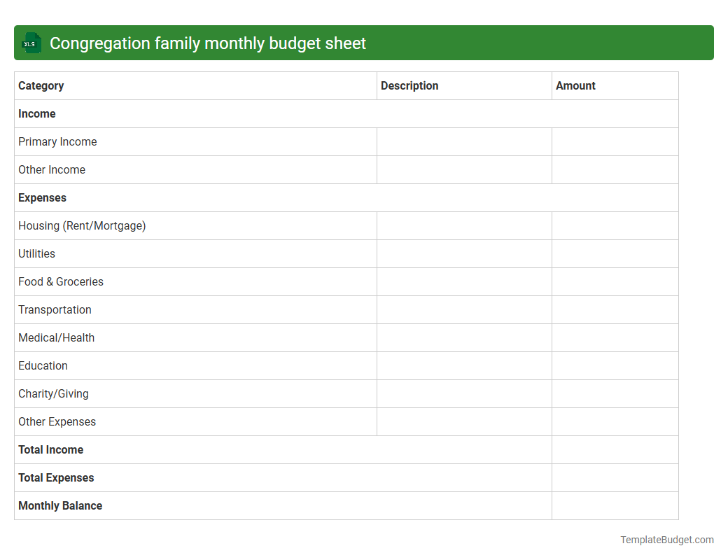Click the Income section row
Image resolution: width=728 pixels, height=560 pixels.
point(37,113)
